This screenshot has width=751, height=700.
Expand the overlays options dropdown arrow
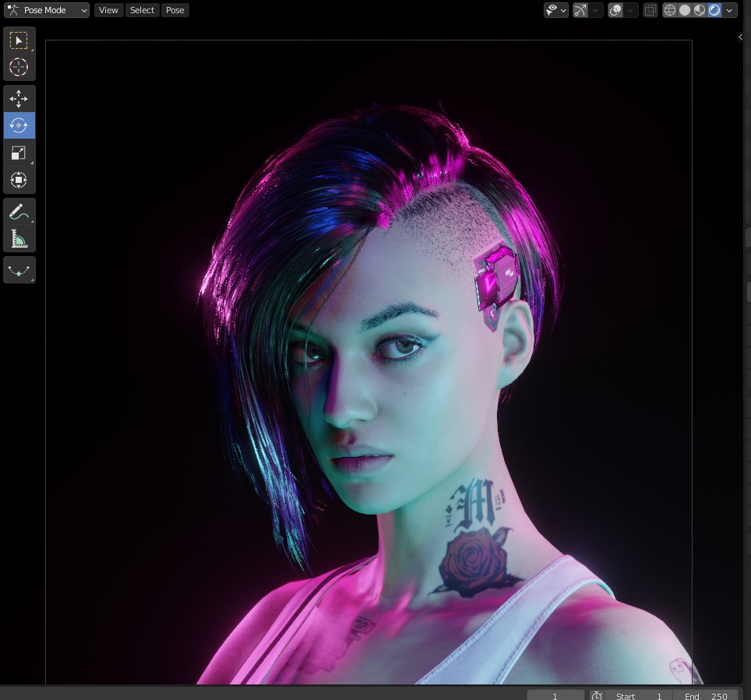[x=631, y=10]
